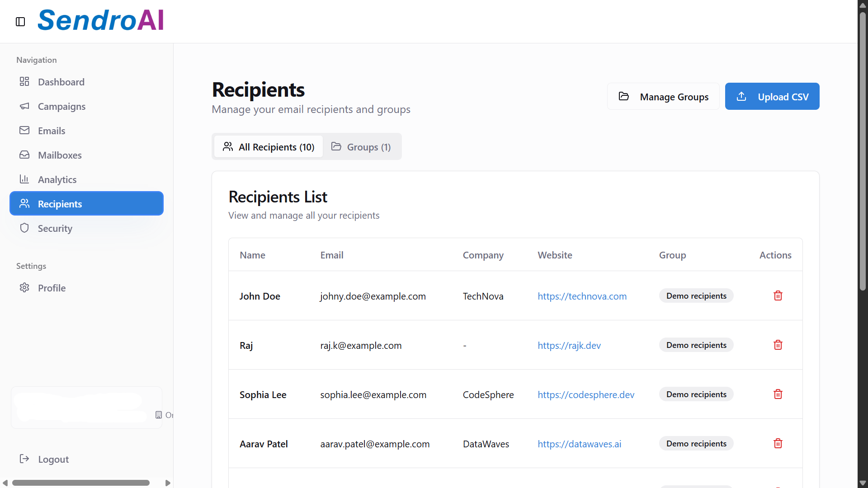View Analytics via the chart icon

(25, 179)
